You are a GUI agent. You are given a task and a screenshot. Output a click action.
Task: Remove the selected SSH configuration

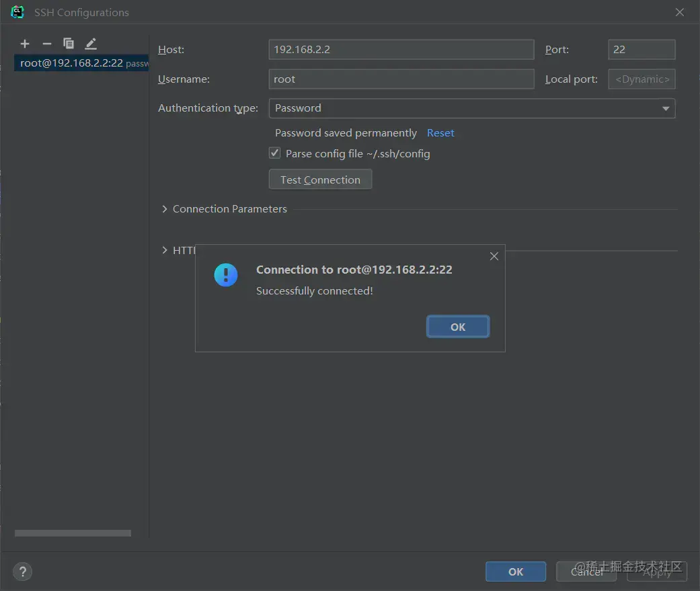click(47, 44)
